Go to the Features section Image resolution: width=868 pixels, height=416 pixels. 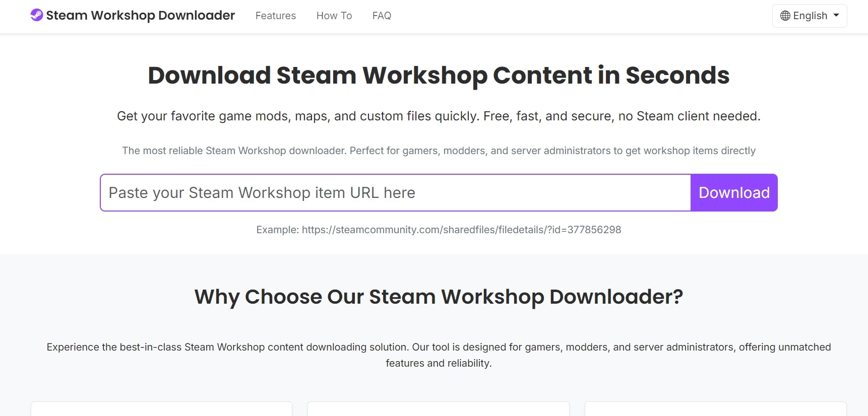click(276, 16)
